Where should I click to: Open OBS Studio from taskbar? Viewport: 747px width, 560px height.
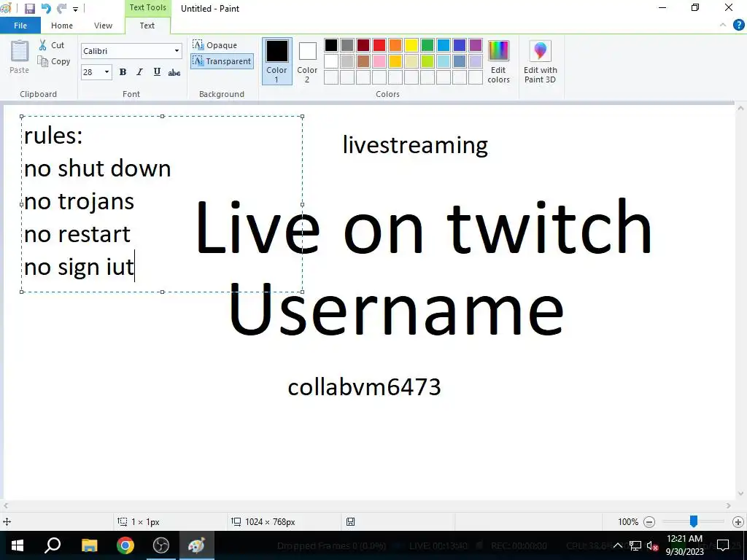coord(161,545)
